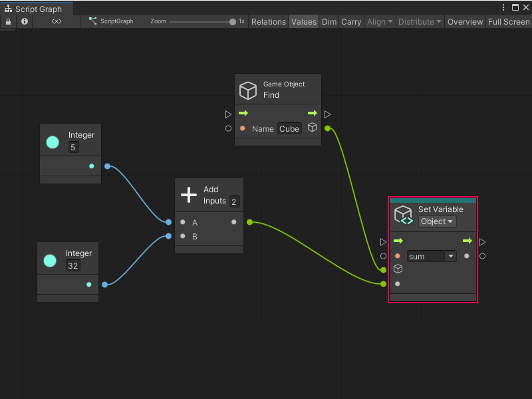Click the cube icon on the Find node
Viewport: 532px width, 399px height.
coord(249,90)
